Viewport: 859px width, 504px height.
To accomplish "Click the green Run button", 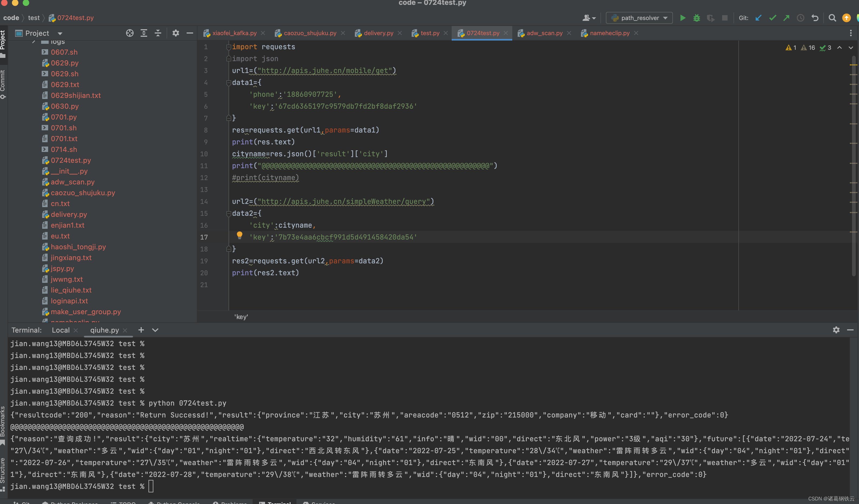I will (x=682, y=18).
